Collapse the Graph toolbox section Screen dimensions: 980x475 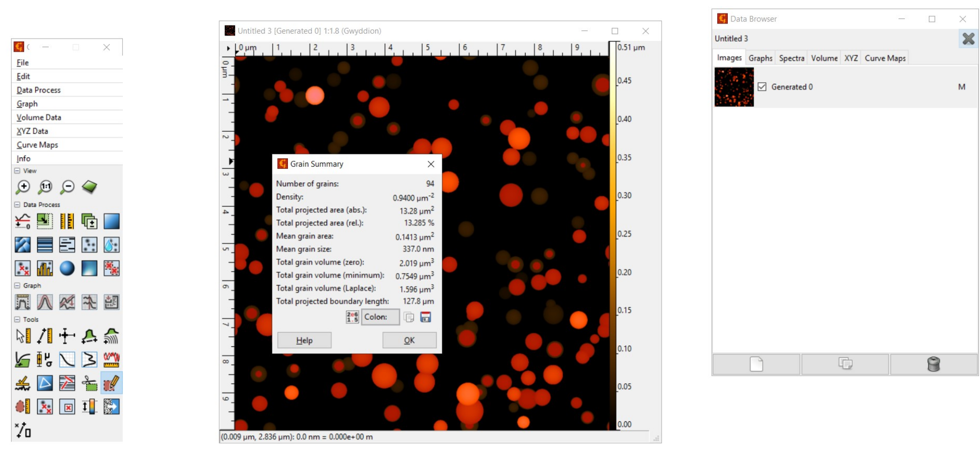coord(17,286)
